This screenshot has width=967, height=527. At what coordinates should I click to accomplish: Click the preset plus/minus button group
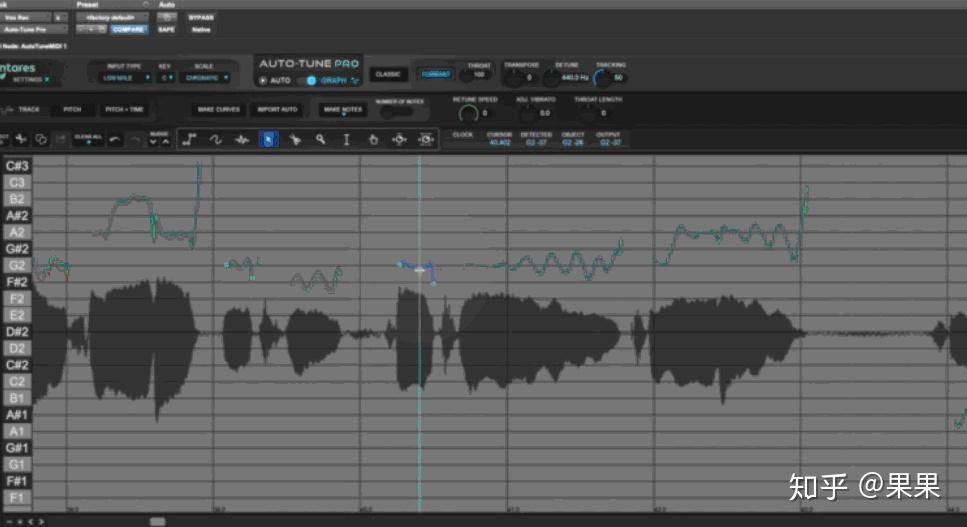pyautogui.click(x=91, y=30)
